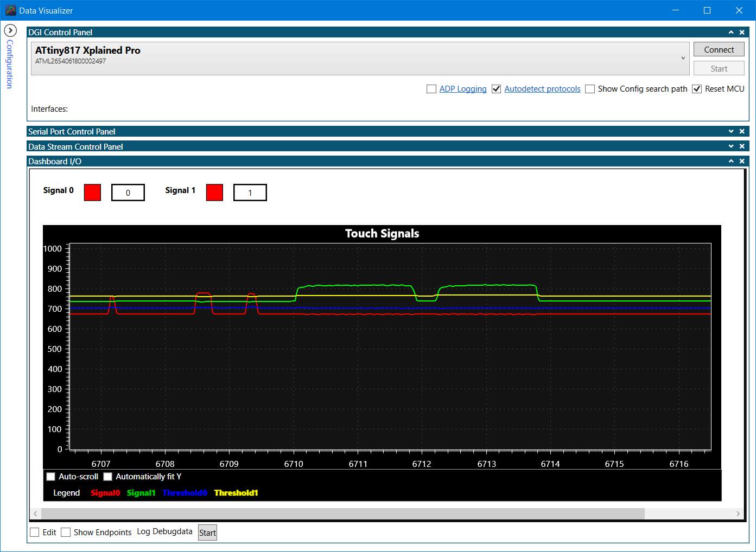Click the Data Visualizer app icon

pos(10,10)
